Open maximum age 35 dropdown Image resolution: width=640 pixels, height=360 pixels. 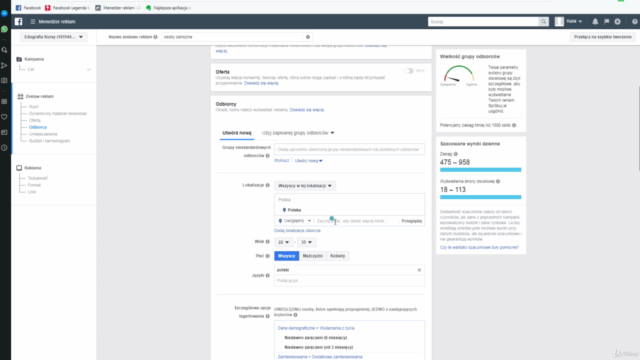pos(306,242)
